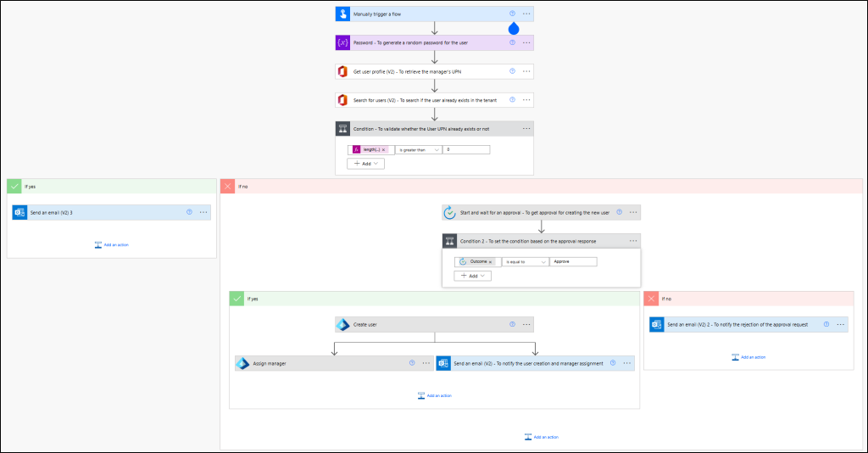The width and height of the screenshot is (868, 453).
Task: Open the 'is equal to' operator dropdown
Action: (x=525, y=262)
